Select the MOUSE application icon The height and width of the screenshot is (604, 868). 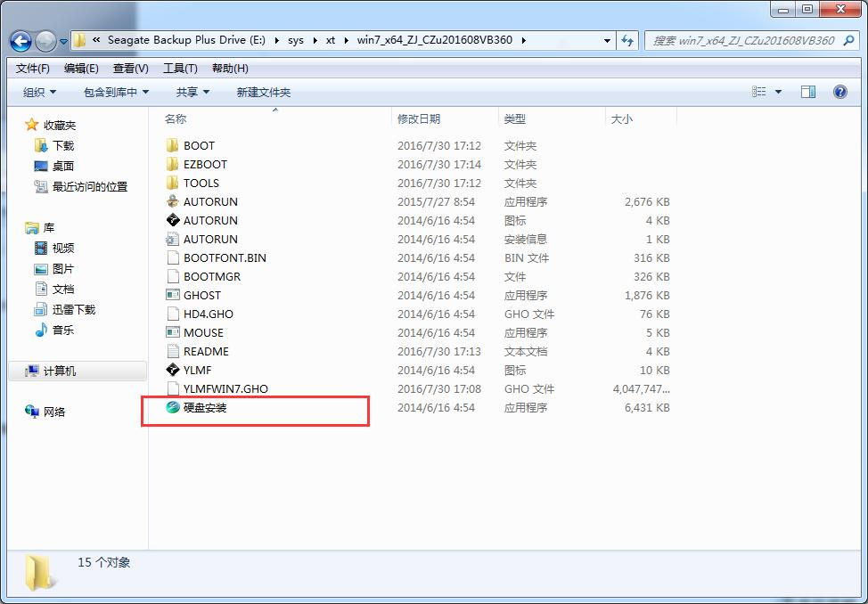172,332
